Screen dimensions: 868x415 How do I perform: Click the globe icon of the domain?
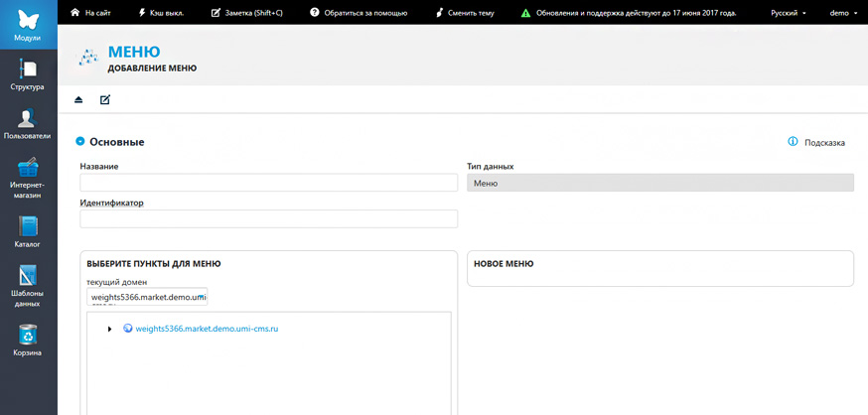coord(128,328)
